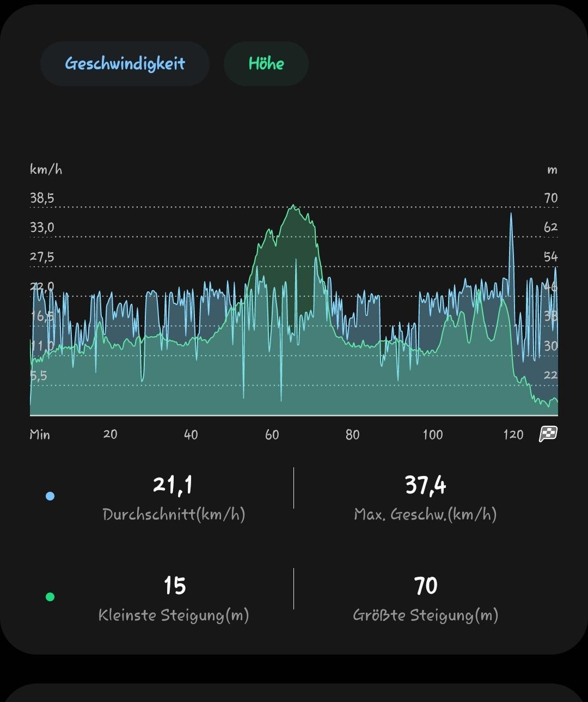Tap the 38,5 label on the speed axis
The image size is (588, 702).
[42, 198]
